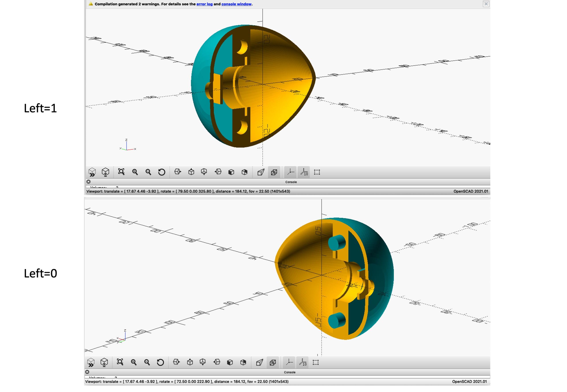Toggle Orthogonal projection in Left=0 window
The image size is (567, 392).
[x=273, y=362]
